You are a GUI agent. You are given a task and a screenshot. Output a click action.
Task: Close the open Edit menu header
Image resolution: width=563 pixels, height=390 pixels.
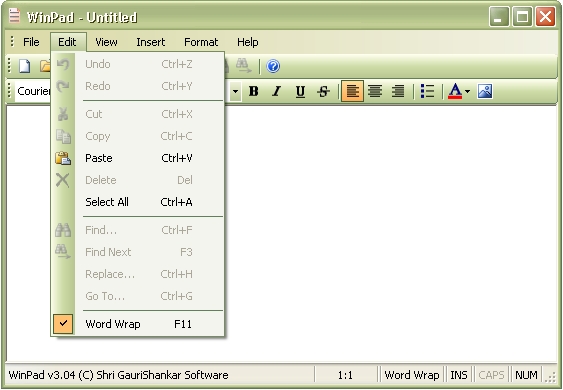[x=68, y=42]
